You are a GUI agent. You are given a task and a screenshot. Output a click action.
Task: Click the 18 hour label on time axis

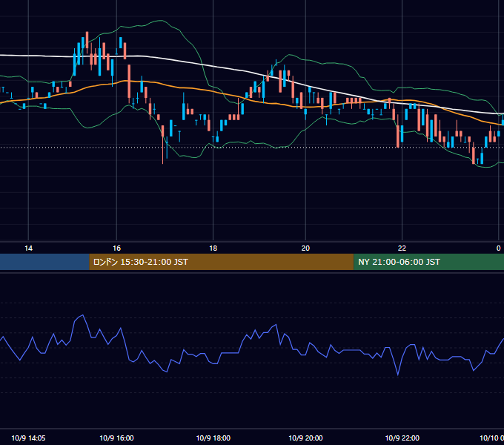point(213,248)
